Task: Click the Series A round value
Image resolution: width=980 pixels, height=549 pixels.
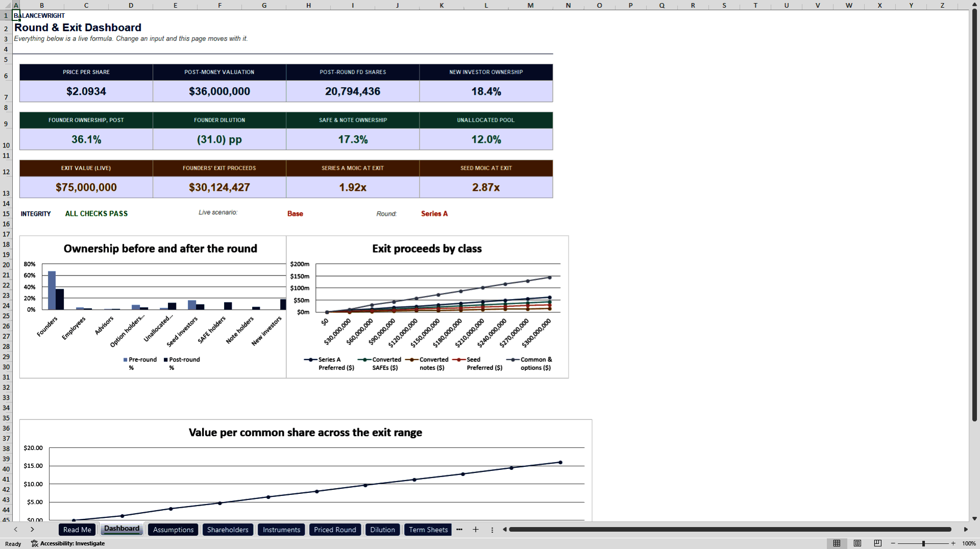Action: coord(434,214)
